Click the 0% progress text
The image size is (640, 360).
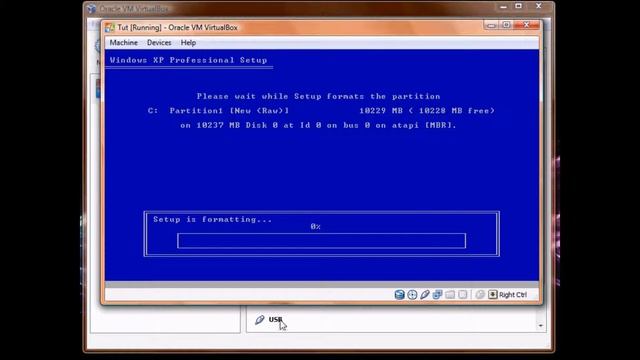click(x=316, y=226)
